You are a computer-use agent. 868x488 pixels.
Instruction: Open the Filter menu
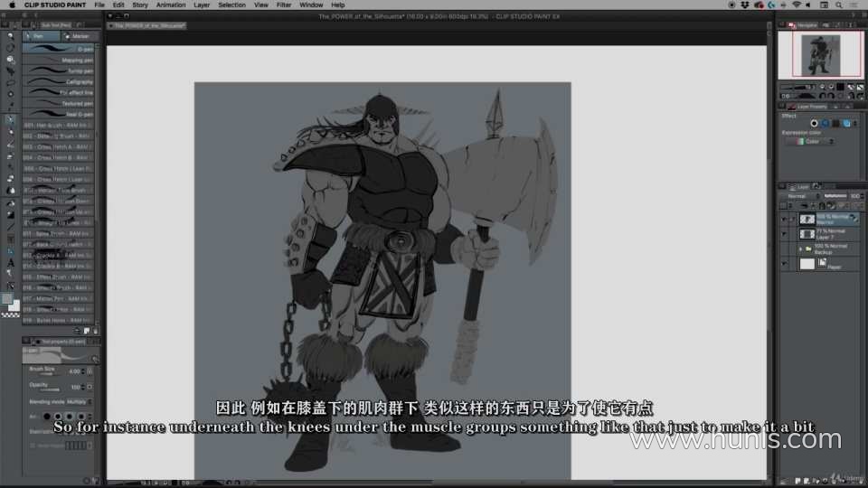(x=283, y=5)
